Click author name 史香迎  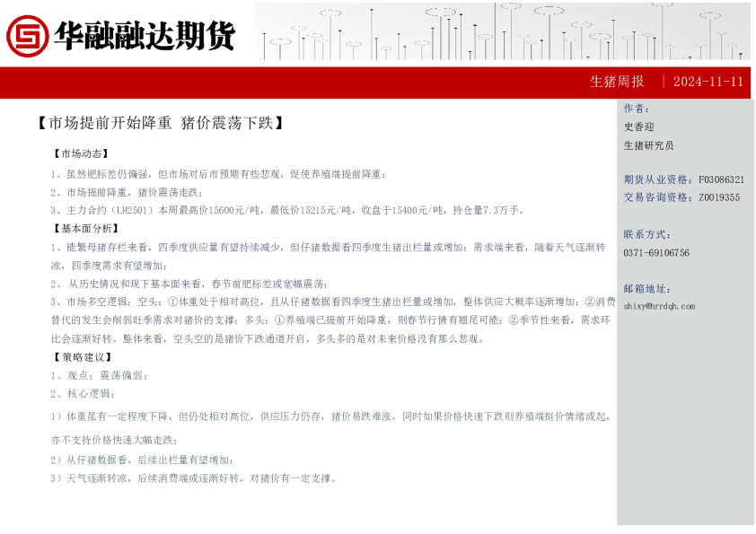click(x=639, y=127)
